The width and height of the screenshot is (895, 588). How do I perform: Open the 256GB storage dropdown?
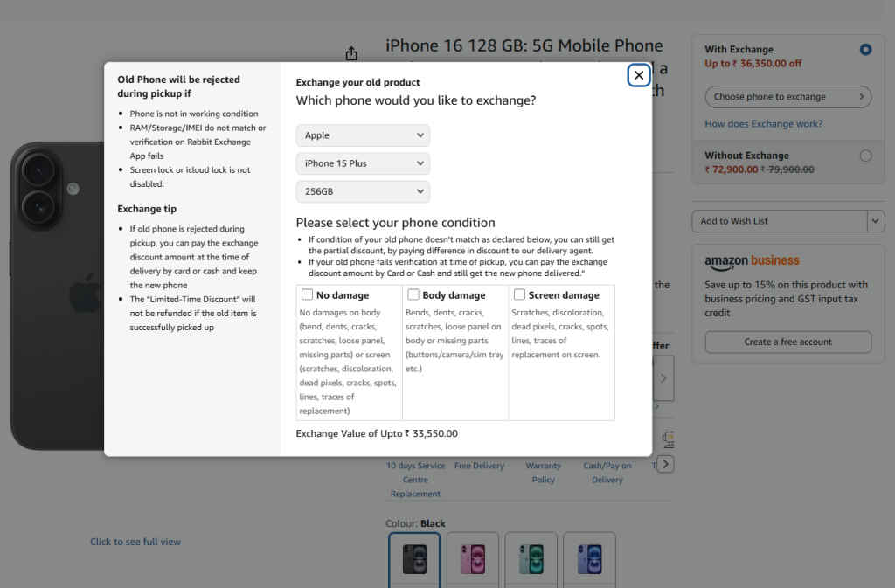pos(363,191)
